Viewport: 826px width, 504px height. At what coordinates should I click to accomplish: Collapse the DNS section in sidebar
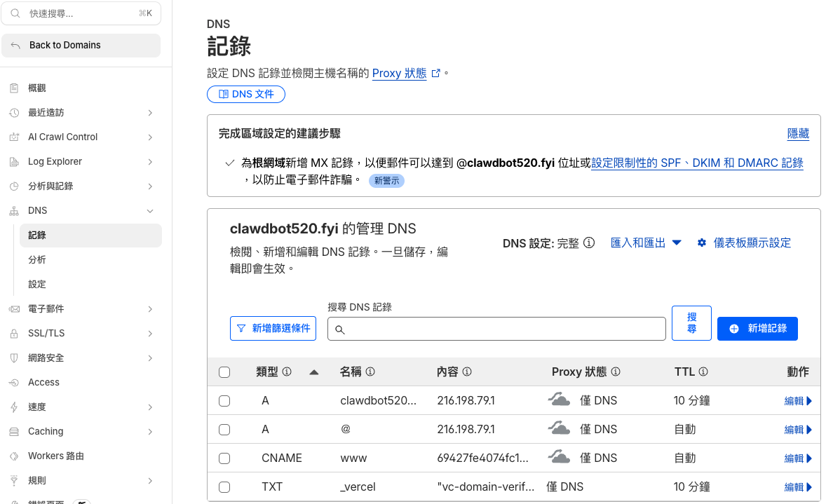[149, 211]
